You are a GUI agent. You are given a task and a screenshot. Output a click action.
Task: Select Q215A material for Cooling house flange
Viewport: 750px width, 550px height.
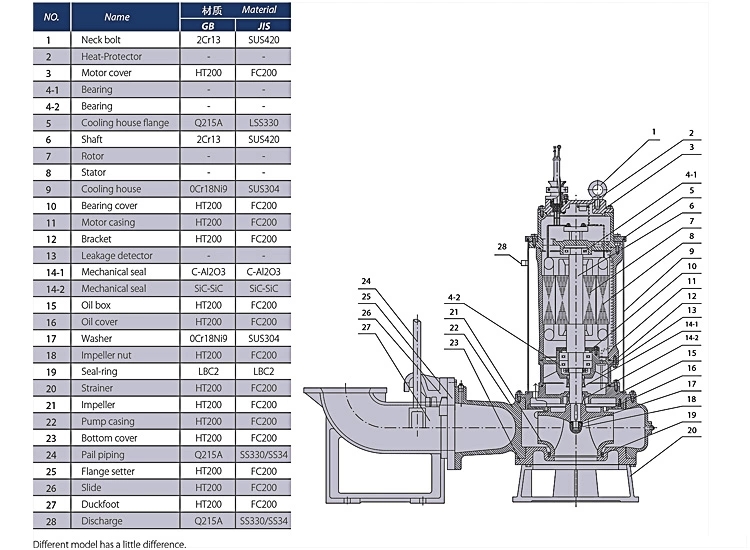209,123
